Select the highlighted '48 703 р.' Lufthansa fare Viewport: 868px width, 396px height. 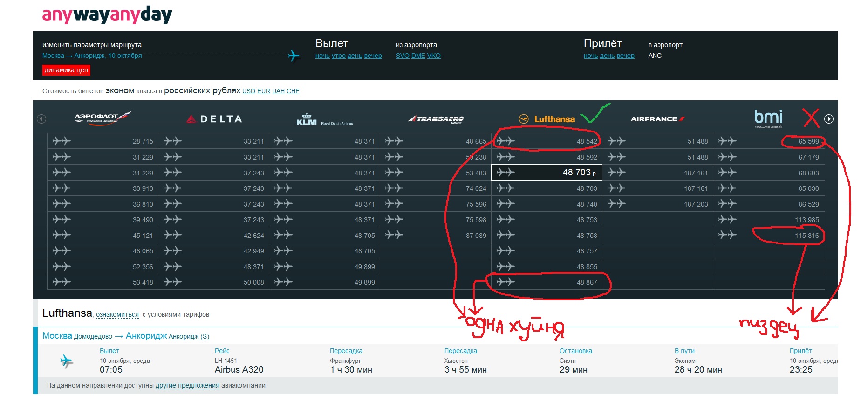coord(547,172)
